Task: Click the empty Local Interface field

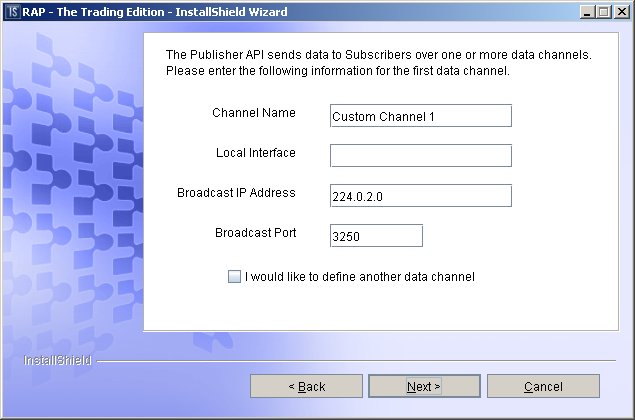Action: [x=421, y=156]
